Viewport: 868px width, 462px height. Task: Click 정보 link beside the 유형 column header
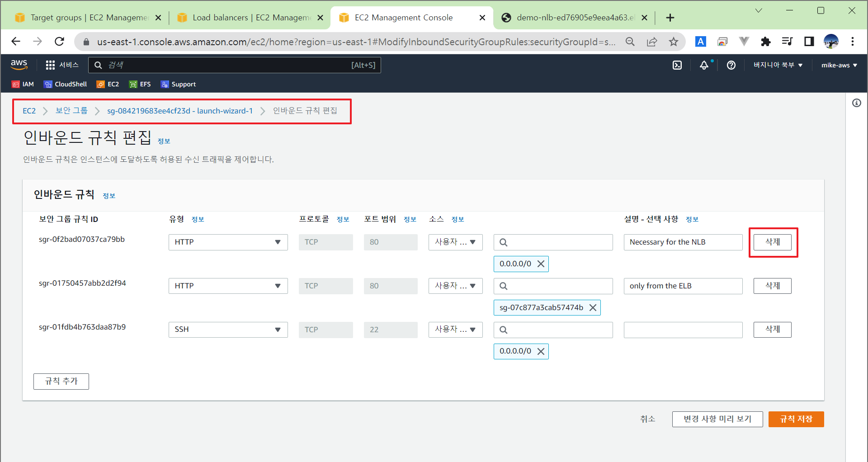click(198, 220)
